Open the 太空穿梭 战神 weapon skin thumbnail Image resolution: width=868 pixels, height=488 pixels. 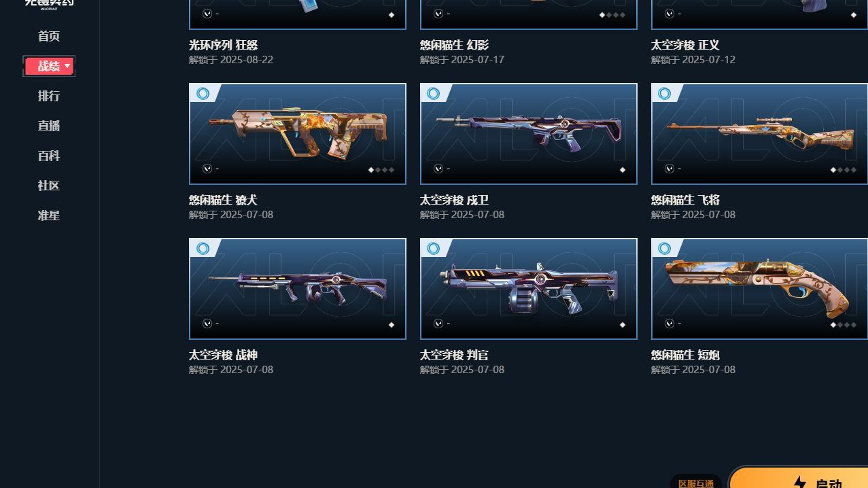[298, 289]
